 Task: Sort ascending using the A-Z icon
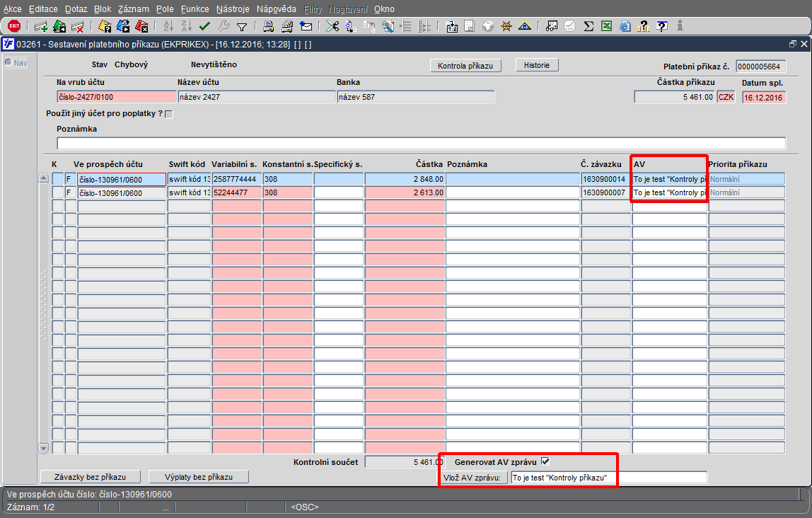tap(168, 26)
